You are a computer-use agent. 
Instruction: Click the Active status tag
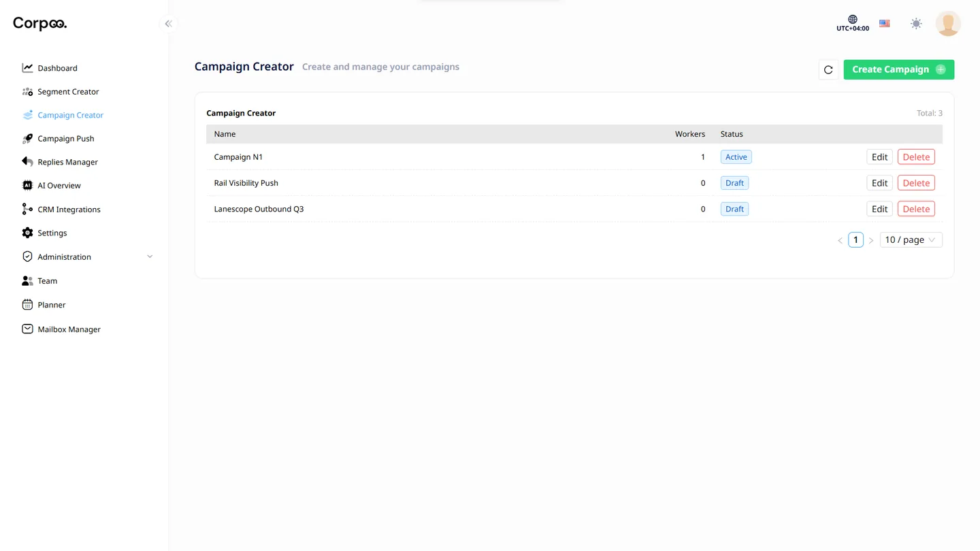pos(736,157)
